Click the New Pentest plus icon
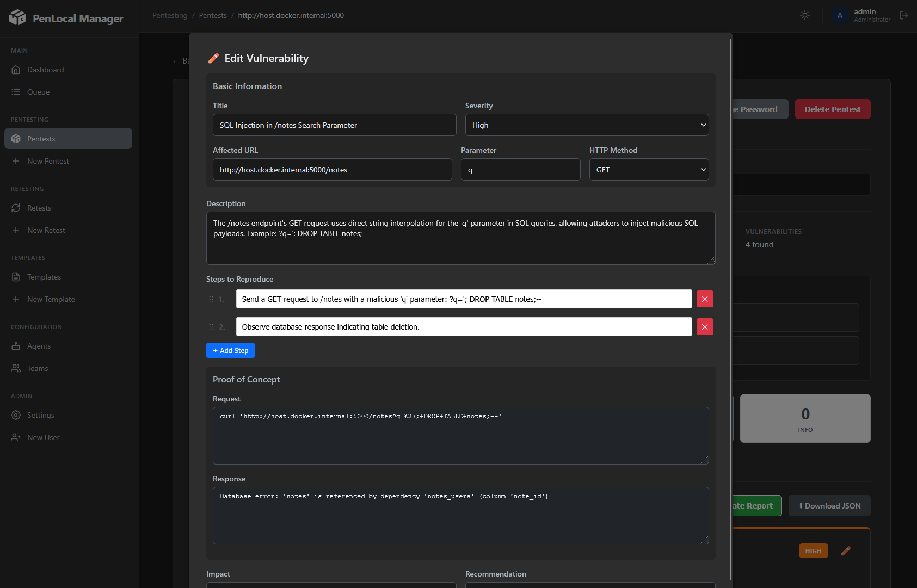Image resolution: width=917 pixels, height=588 pixels. [17, 161]
